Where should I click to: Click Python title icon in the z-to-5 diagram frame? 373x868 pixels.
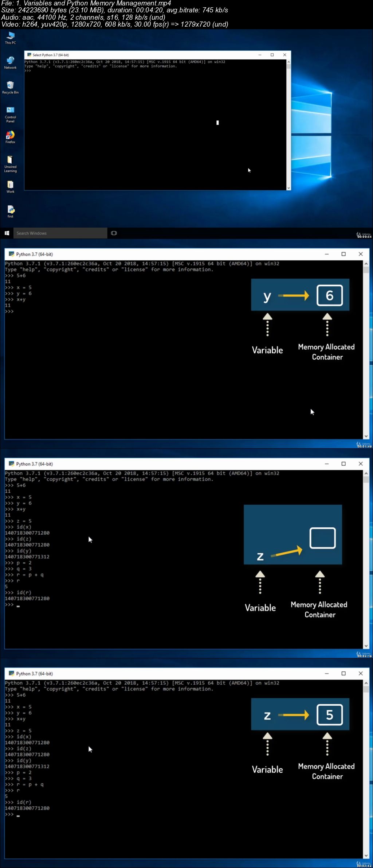click(x=11, y=673)
